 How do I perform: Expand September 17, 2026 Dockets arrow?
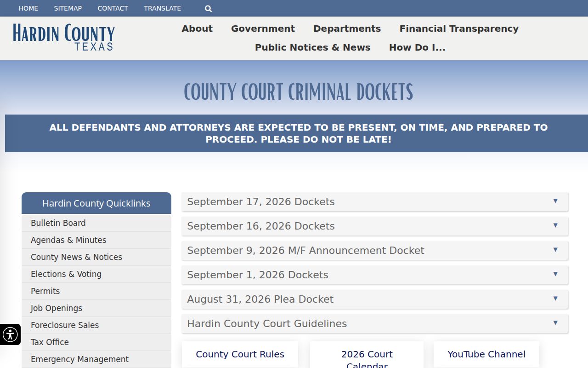click(x=555, y=201)
